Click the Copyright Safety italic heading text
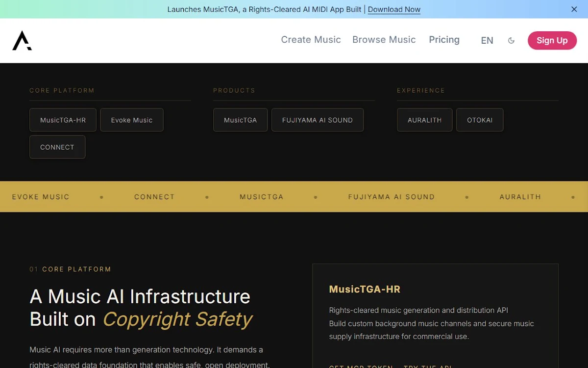The width and height of the screenshot is (588, 368). coord(177,319)
